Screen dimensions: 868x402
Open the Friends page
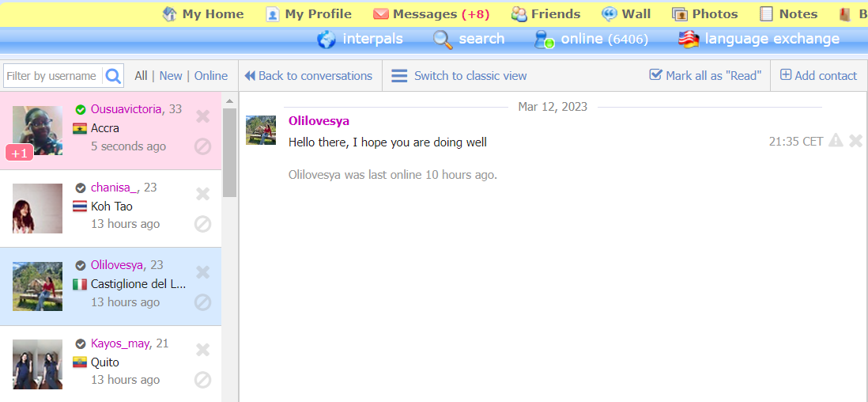click(545, 14)
